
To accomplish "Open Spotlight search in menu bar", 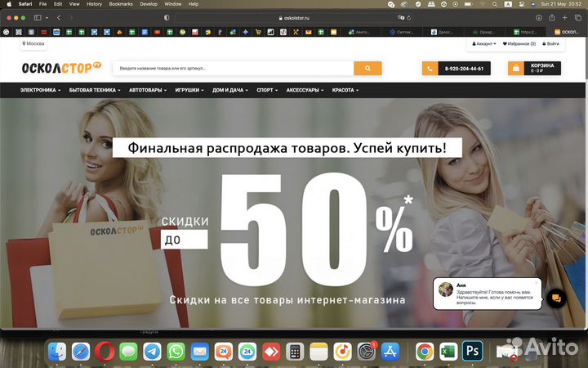I will coord(495,4).
